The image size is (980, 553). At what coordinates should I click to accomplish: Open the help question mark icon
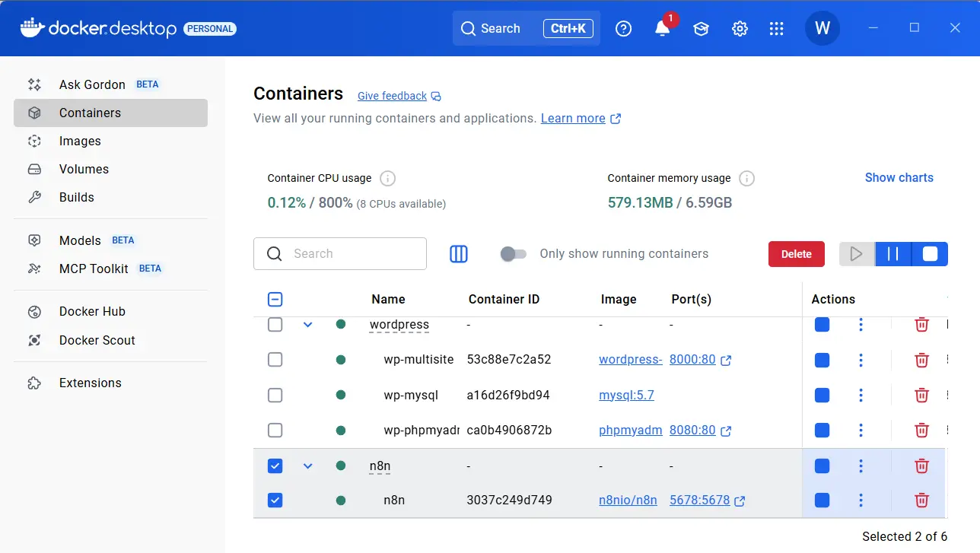624,29
